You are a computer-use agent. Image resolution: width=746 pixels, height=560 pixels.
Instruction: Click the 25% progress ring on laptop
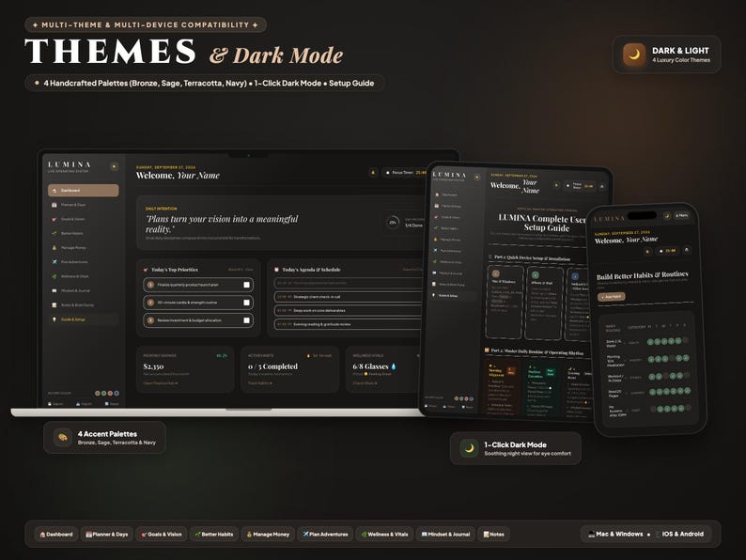(393, 222)
